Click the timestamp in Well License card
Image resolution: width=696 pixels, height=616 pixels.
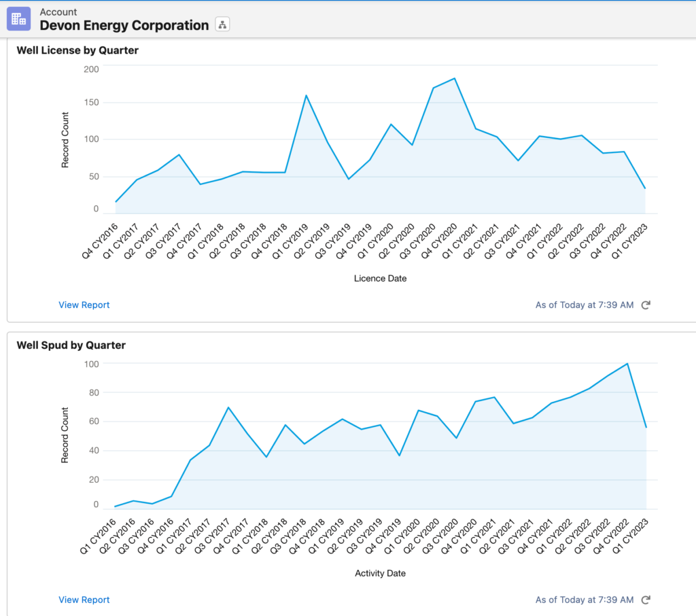(x=584, y=305)
